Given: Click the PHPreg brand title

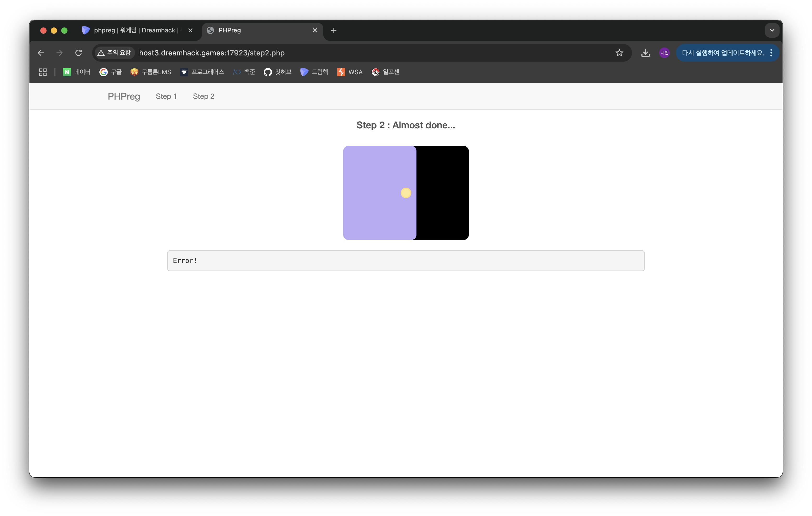Looking at the screenshot, I should click(124, 96).
